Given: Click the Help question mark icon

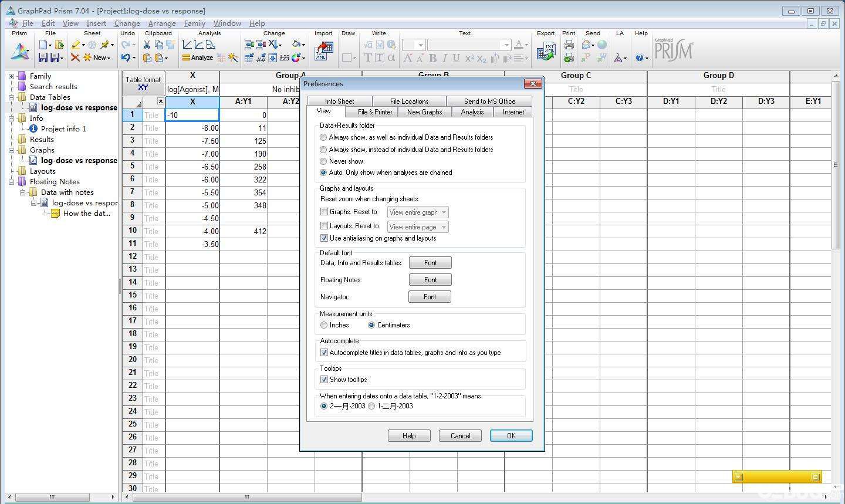Looking at the screenshot, I should coord(639,57).
